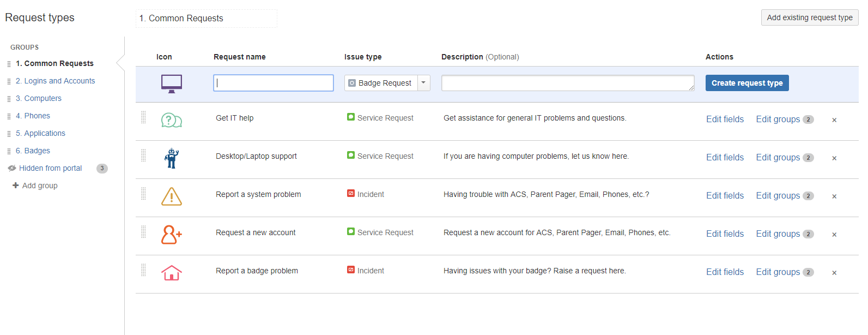Click the purple monitor icon in new request row
Viewport: 868px width, 335px height.
[172, 83]
